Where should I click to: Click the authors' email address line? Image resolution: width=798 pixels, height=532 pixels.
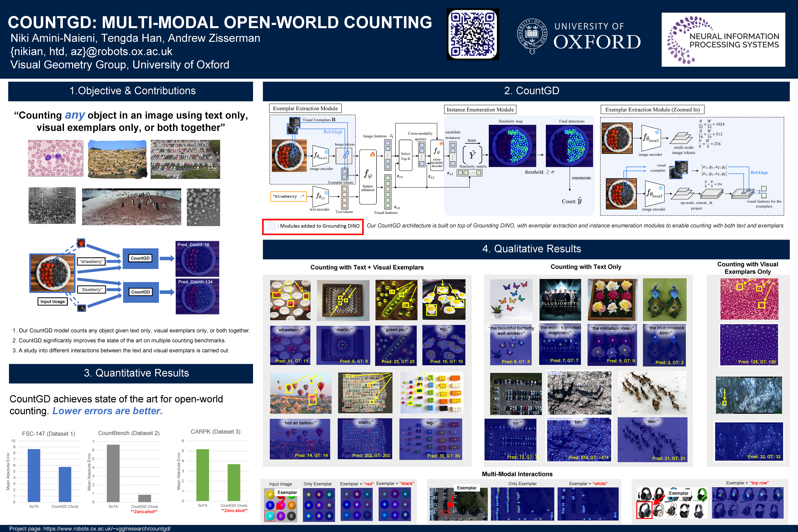click(91, 52)
